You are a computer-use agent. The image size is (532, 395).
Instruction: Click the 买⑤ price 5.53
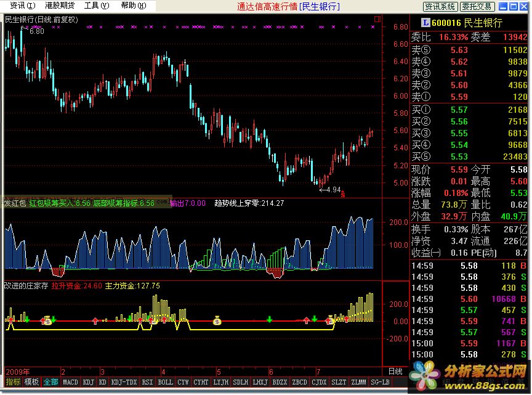459,157
